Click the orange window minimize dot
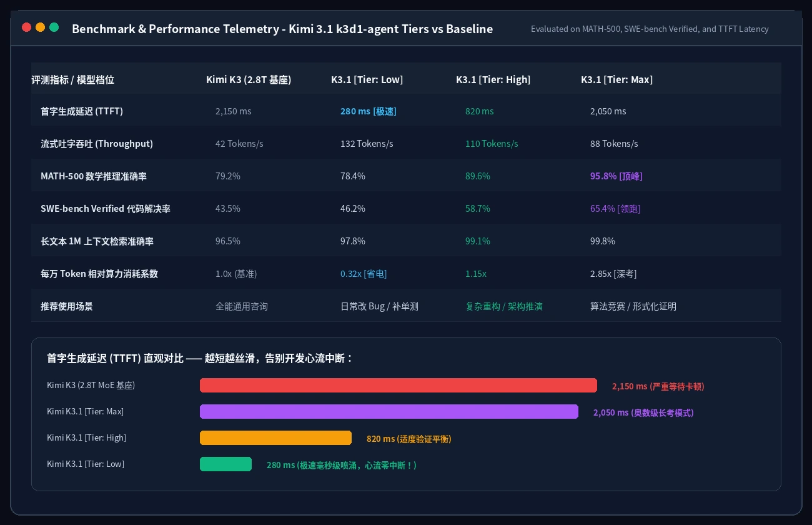The height and width of the screenshot is (525, 812). pyautogui.click(x=40, y=27)
